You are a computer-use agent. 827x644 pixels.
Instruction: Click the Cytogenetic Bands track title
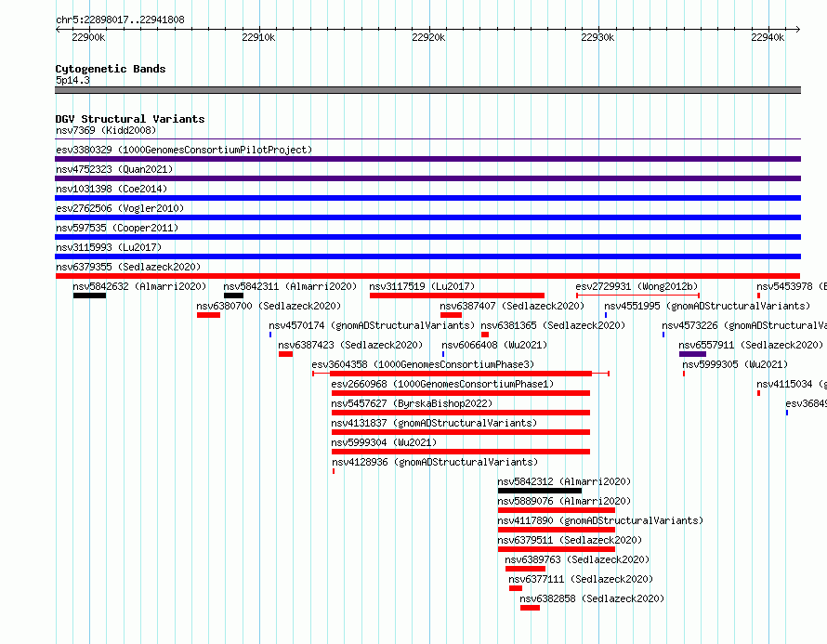111,69
